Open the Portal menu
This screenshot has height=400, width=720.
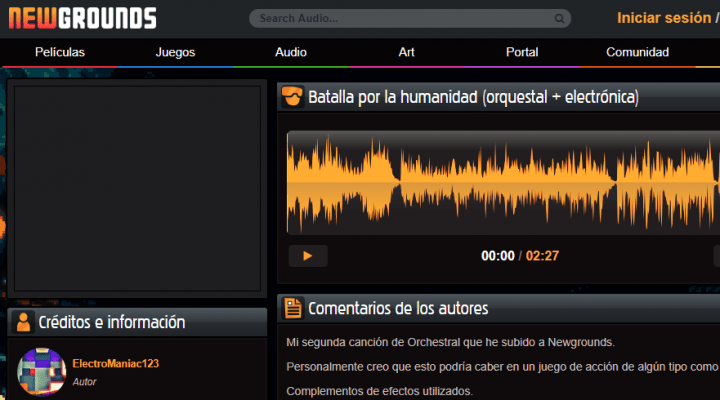522,52
